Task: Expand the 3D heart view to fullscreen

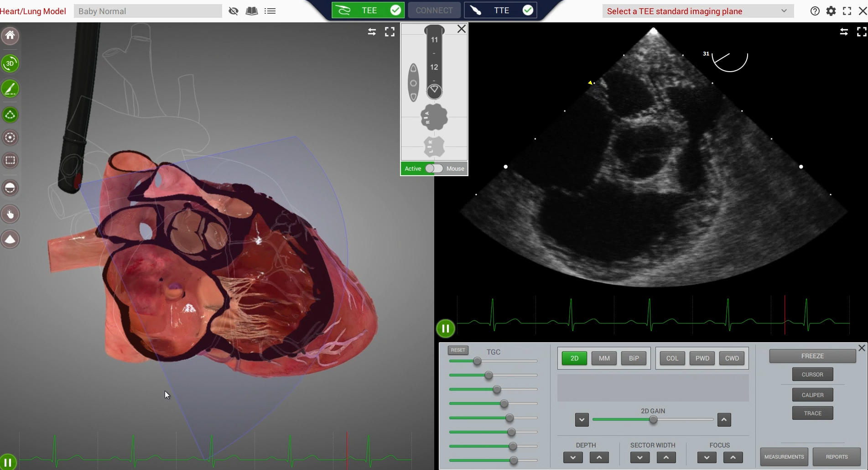Action: (x=390, y=32)
